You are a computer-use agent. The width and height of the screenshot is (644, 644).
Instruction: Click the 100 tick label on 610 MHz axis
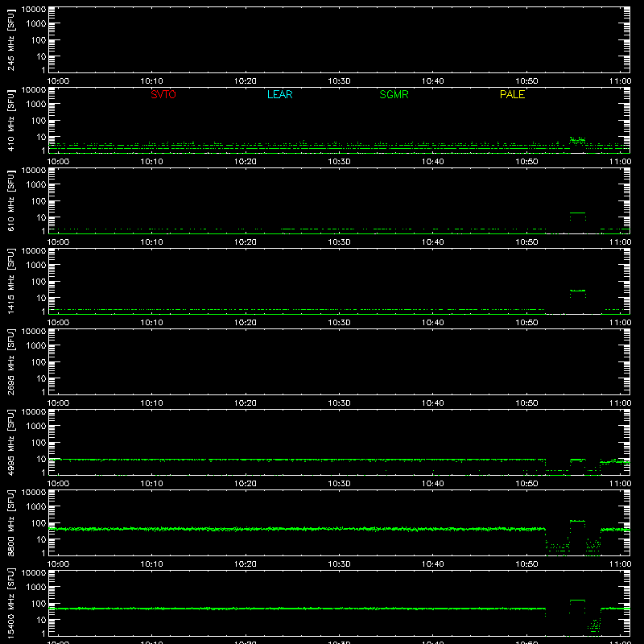coord(39,201)
